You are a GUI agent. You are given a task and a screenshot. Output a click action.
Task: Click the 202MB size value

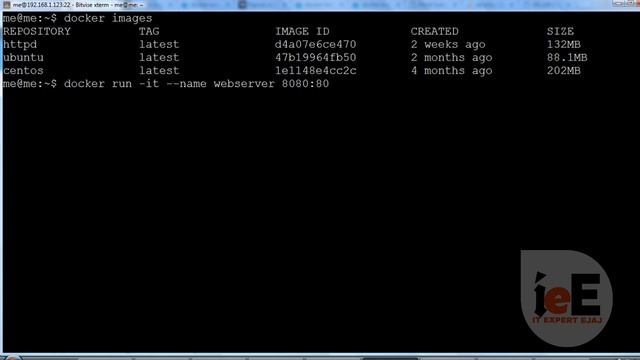[x=564, y=71]
